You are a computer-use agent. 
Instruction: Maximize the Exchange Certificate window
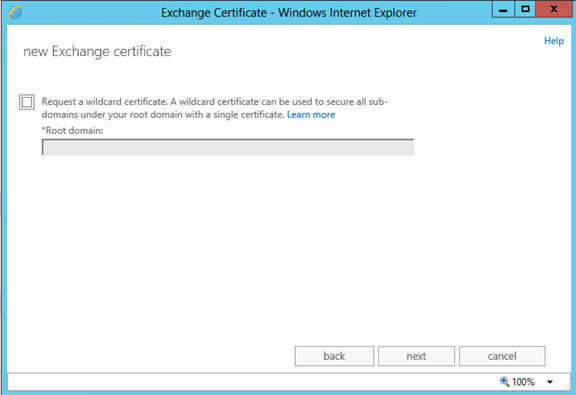(525, 10)
